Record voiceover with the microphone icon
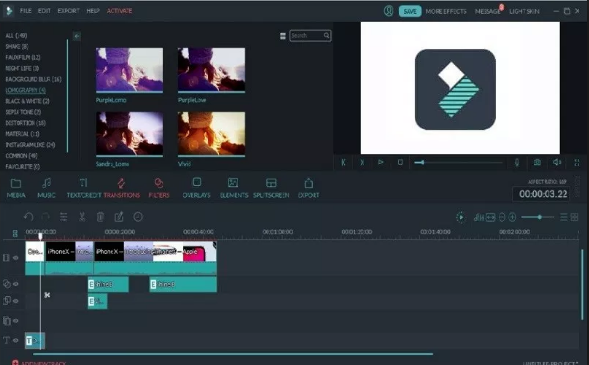The image size is (589, 365). click(x=517, y=162)
